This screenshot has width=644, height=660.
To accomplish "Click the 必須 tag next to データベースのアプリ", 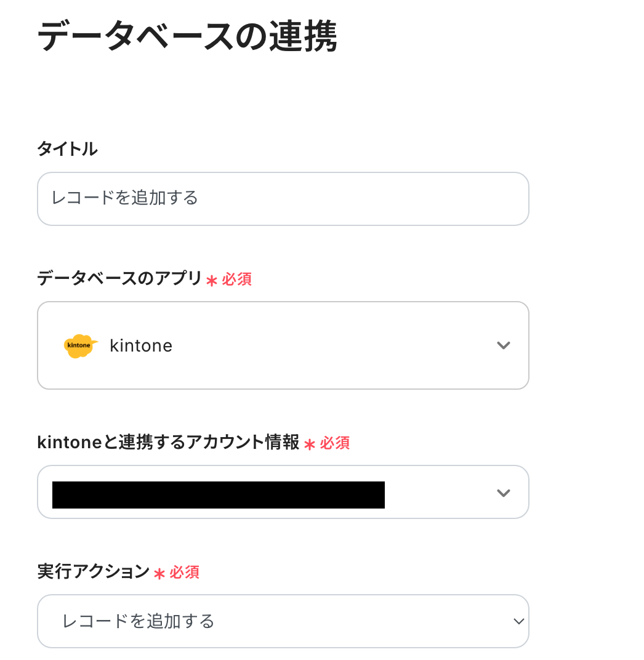I will click(237, 280).
